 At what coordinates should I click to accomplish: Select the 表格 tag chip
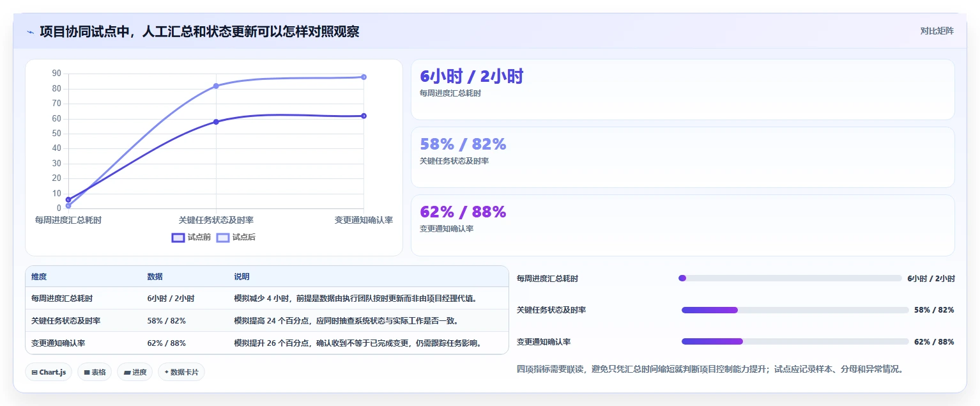click(95, 372)
